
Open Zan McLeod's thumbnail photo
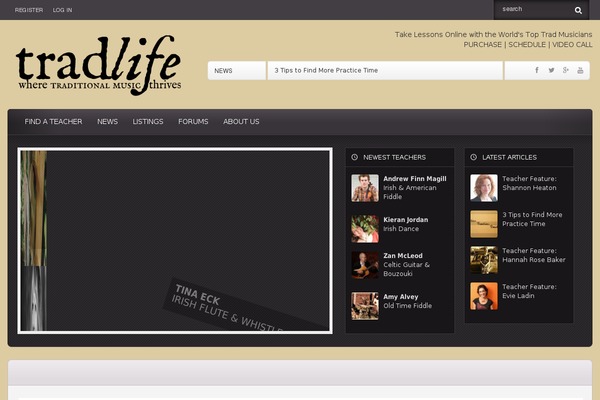coord(365,265)
